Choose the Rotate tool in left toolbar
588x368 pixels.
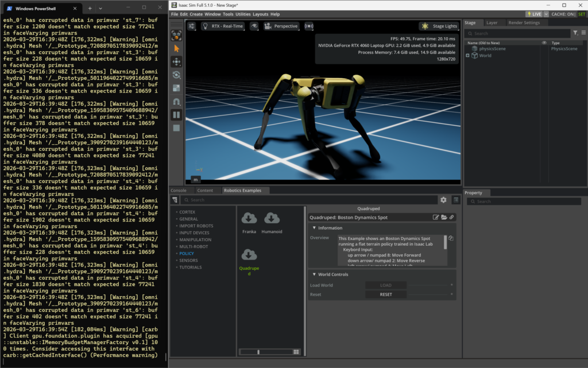[176, 75]
